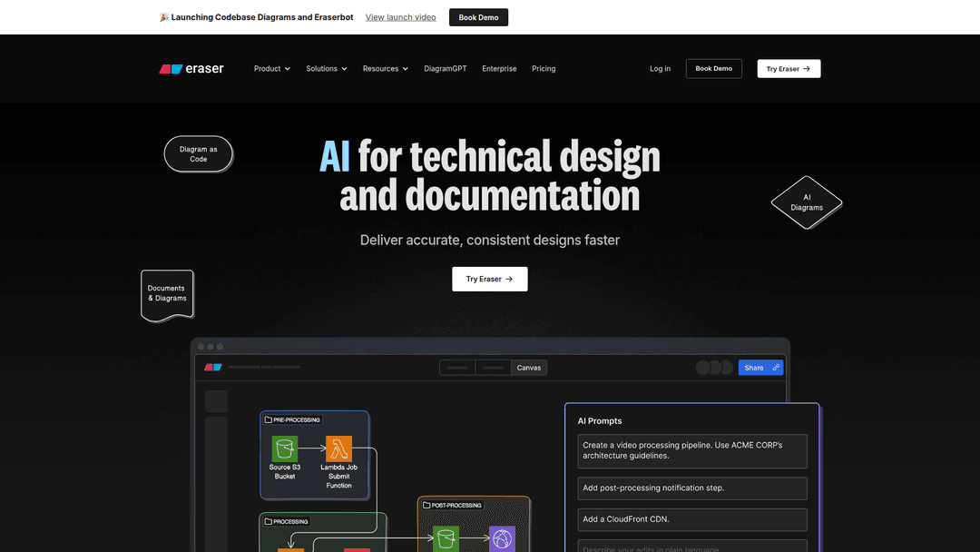Open the Pricing page
This screenshot has width=980, height=552.
(x=544, y=69)
